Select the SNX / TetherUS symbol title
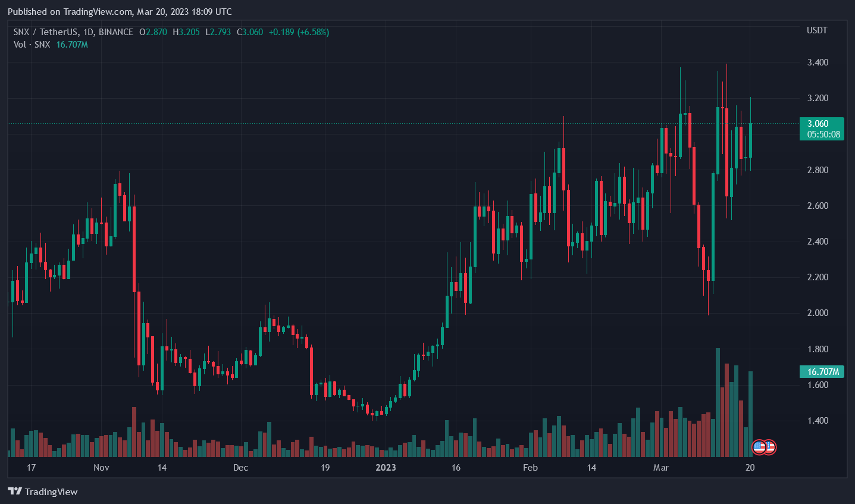 pyautogui.click(x=46, y=32)
